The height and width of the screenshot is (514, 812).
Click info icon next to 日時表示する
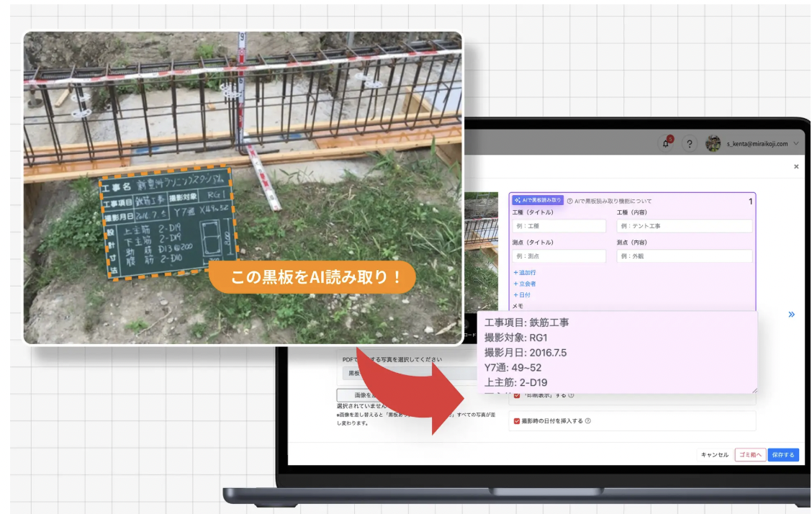571,395
